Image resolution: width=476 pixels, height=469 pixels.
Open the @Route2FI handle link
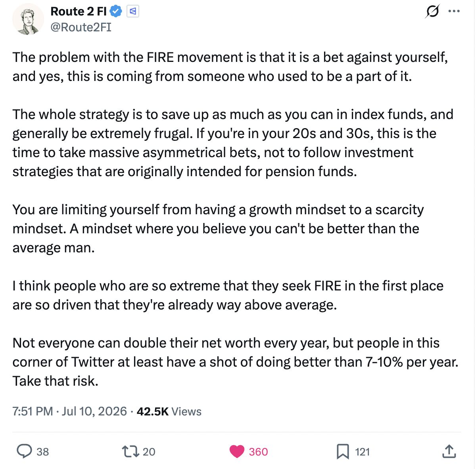pos(81,27)
